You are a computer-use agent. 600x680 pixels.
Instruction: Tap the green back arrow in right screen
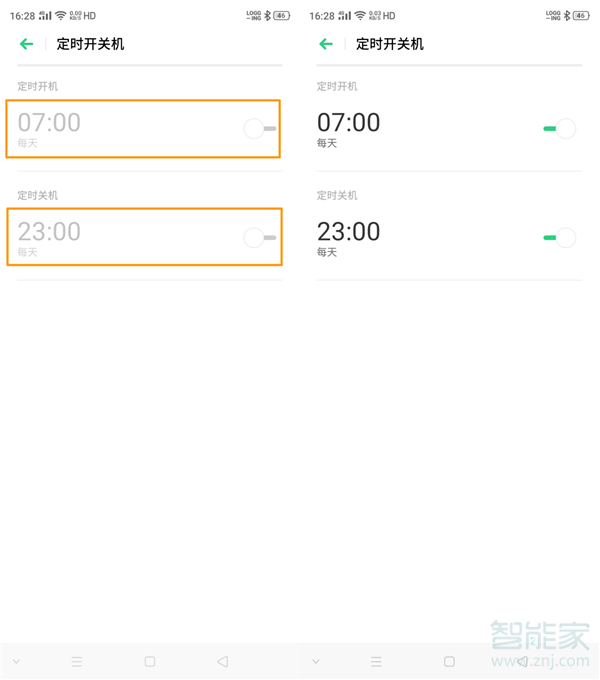pos(326,44)
